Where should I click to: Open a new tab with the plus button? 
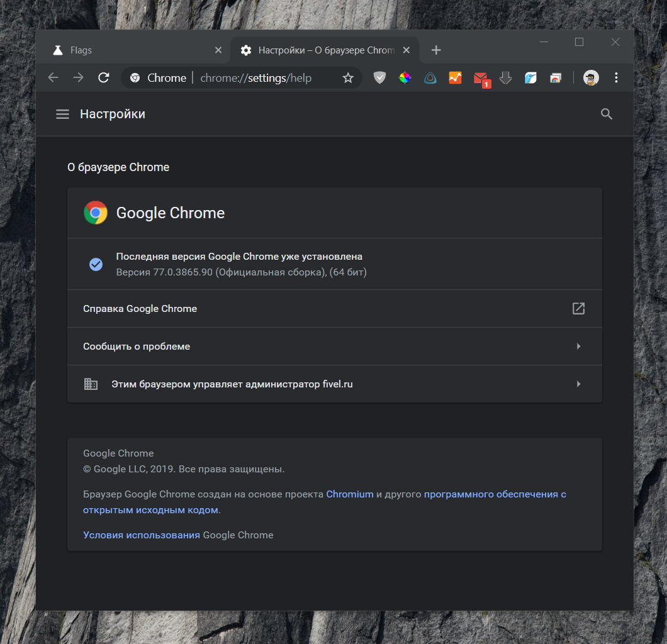(436, 50)
